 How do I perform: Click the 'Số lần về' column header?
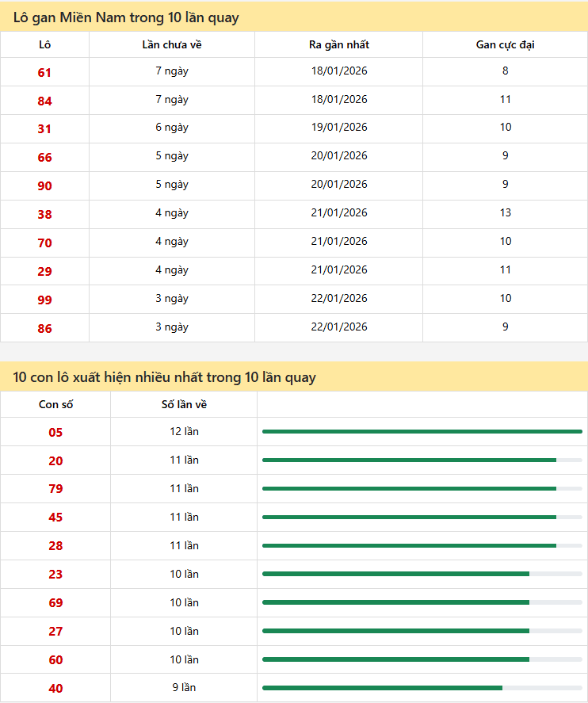click(x=184, y=404)
